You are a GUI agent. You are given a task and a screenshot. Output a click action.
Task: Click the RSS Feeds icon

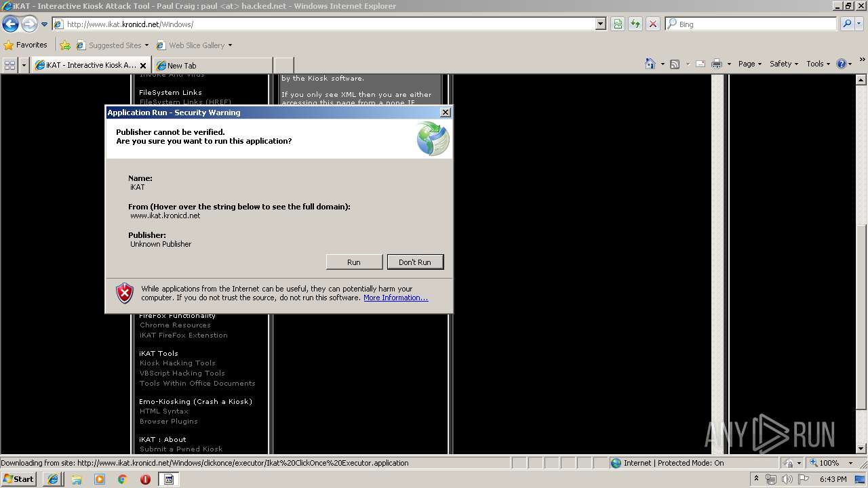(x=675, y=64)
